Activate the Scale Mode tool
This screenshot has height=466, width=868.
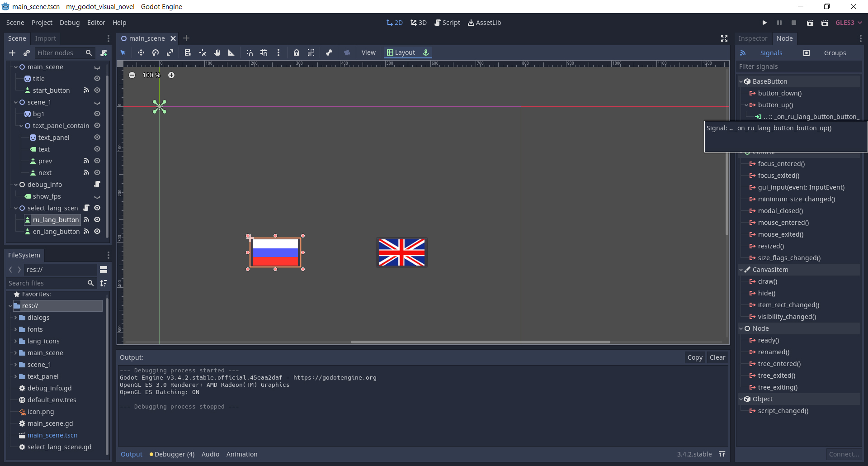point(170,52)
